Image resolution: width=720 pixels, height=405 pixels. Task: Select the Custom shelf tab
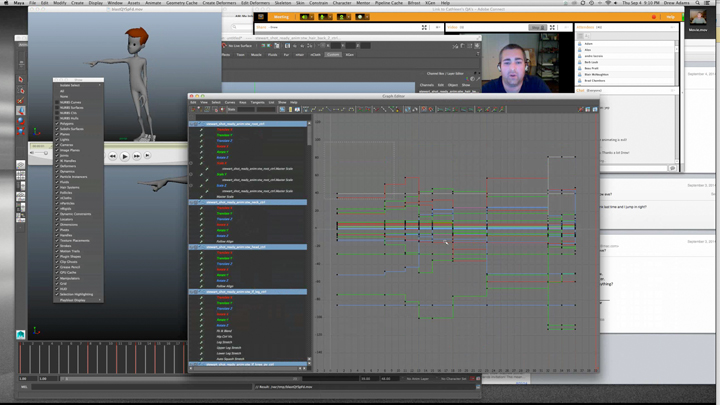[333, 55]
